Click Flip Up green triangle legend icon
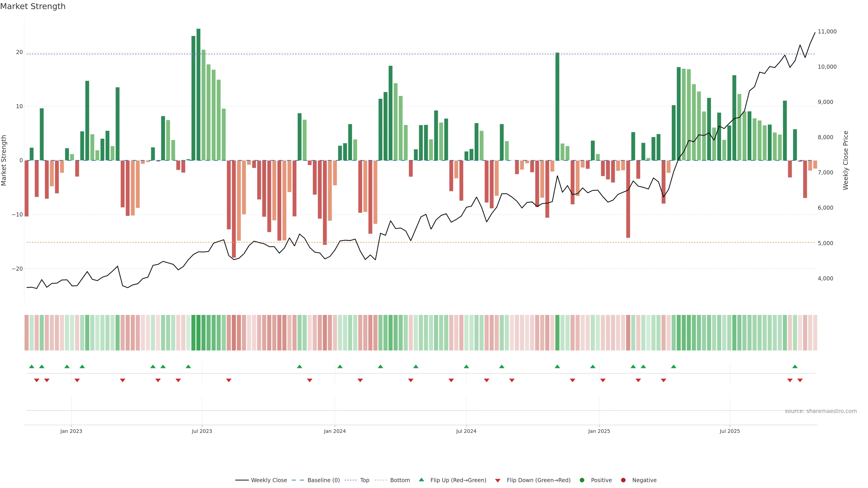The width and height of the screenshot is (868, 488). [421, 480]
